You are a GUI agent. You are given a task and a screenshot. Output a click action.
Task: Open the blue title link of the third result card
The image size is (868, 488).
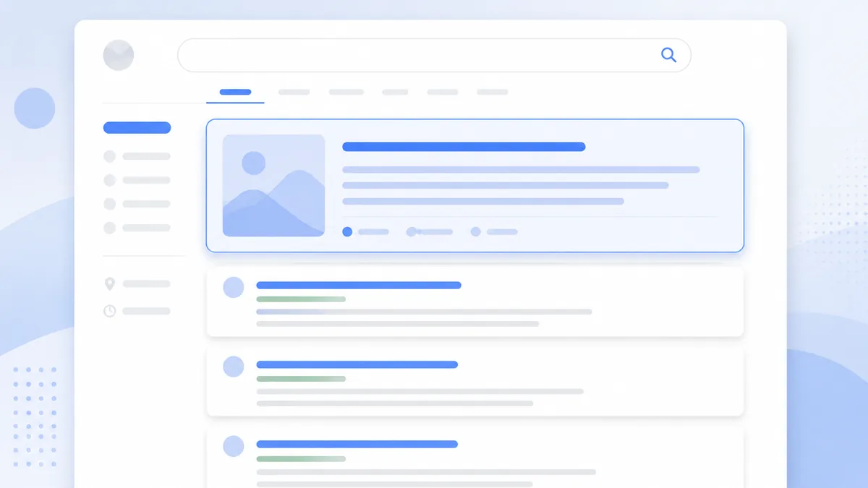[x=357, y=444]
